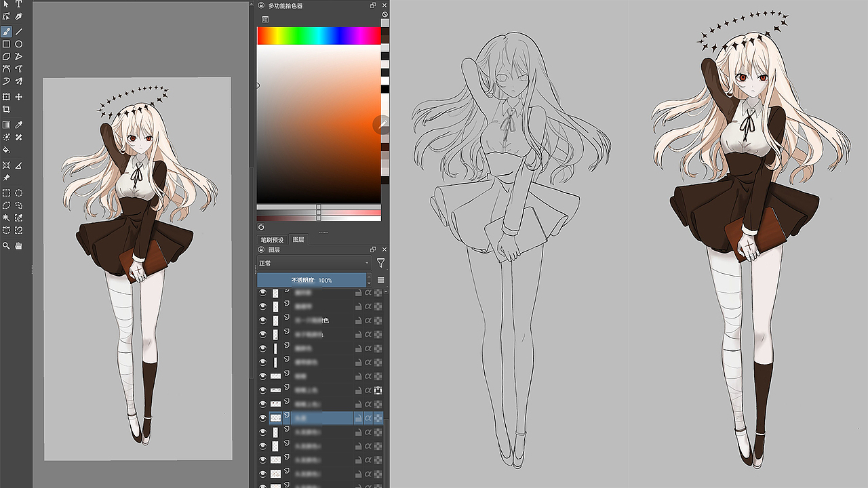
Task: Select the Polygon tool
Action: [x=6, y=56]
